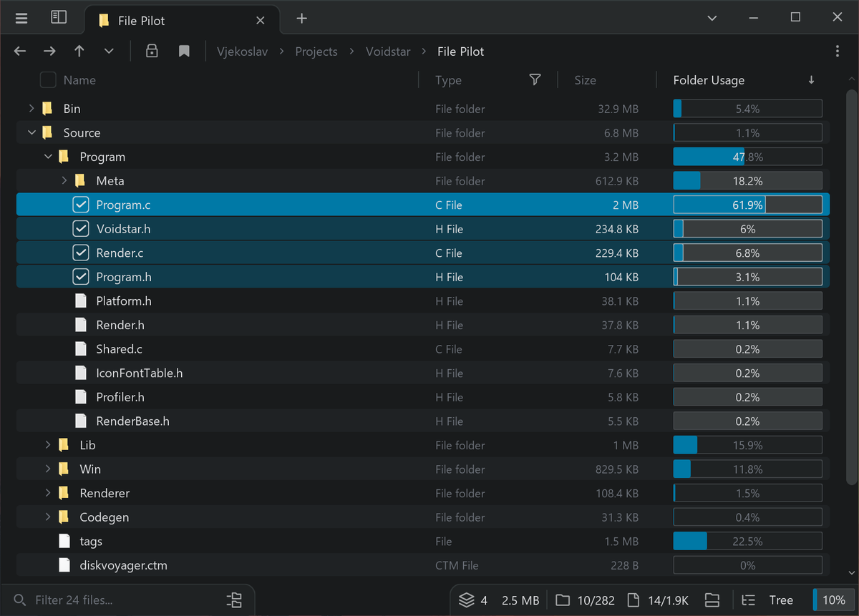Viewport: 859px width, 616px height.
Task: Navigate to Voidstar in breadcrumb
Action: point(388,52)
